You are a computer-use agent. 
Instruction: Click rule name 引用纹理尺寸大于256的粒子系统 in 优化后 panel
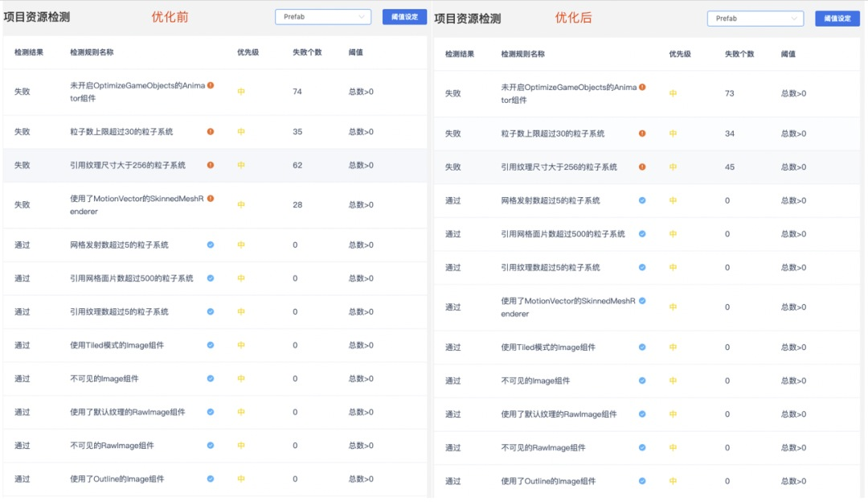(x=559, y=167)
